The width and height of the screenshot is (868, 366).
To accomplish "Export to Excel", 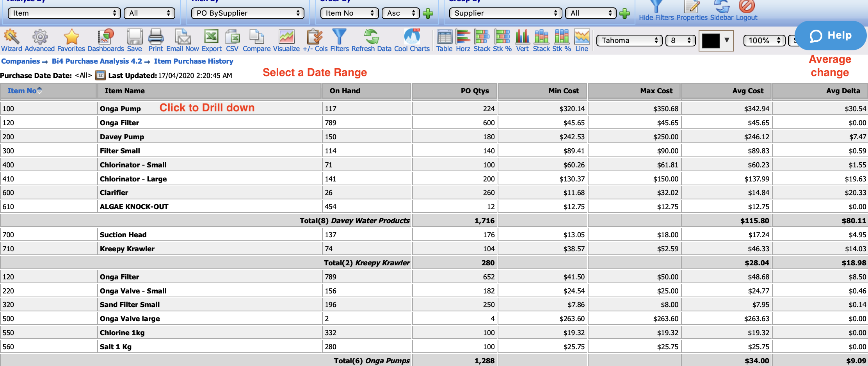I will [x=212, y=41].
